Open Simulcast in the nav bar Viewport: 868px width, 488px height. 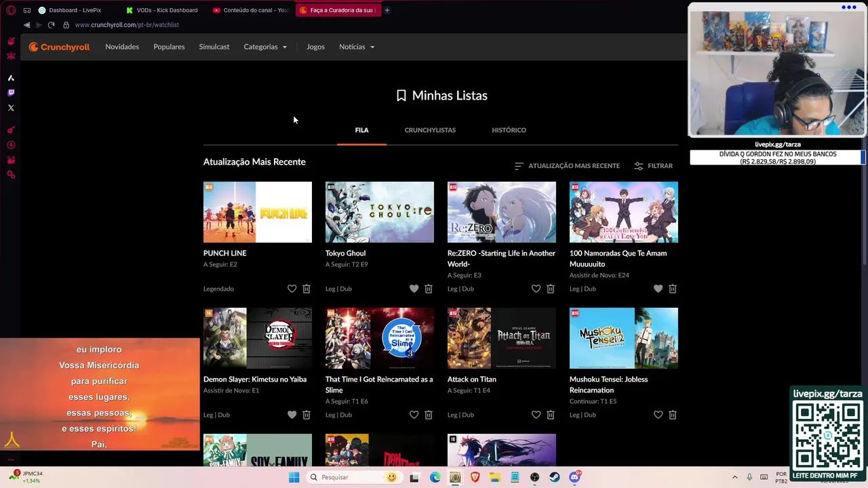point(214,47)
